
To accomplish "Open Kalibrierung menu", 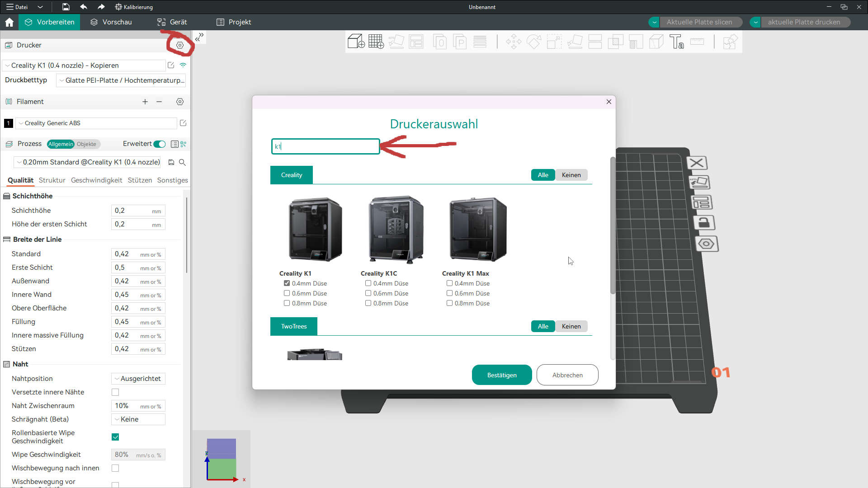I will [134, 7].
